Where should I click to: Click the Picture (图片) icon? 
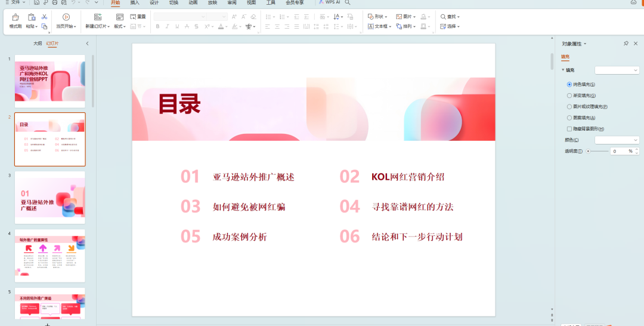coord(399,17)
